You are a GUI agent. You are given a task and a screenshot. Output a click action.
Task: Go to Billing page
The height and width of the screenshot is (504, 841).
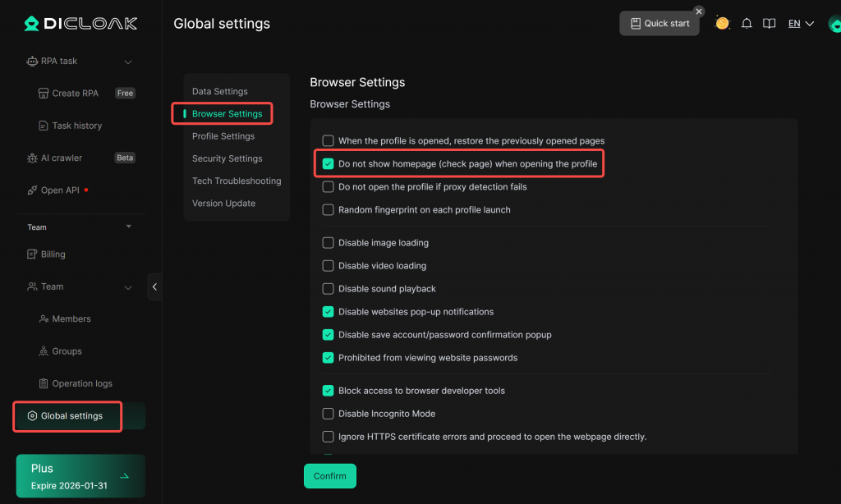pos(53,254)
